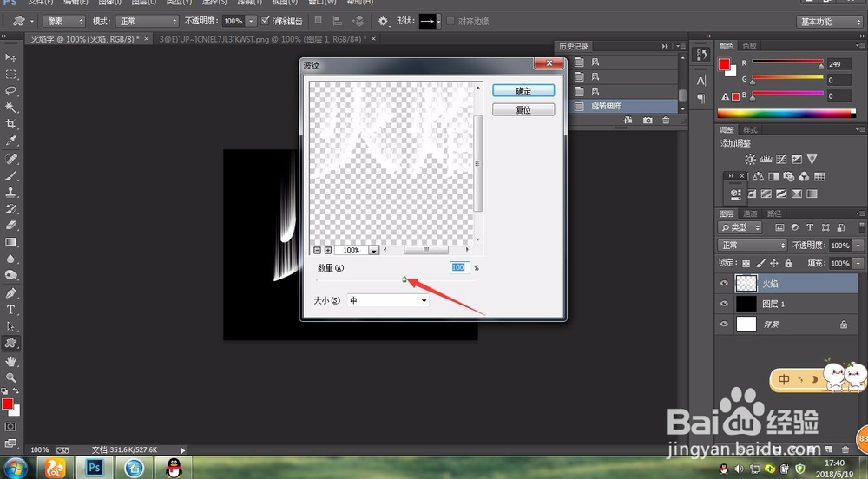This screenshot has width=868, height=479.
Task: Toggle the layer filter switch
Action: [861, 227]
